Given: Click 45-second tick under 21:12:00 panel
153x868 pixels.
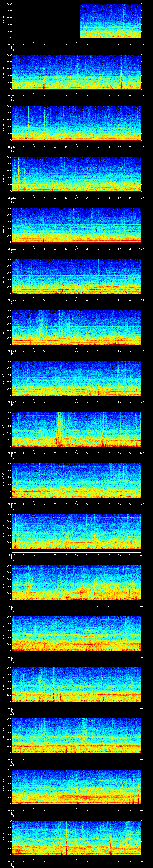Looking at the screenshot, I should click(x=109, y=453).
